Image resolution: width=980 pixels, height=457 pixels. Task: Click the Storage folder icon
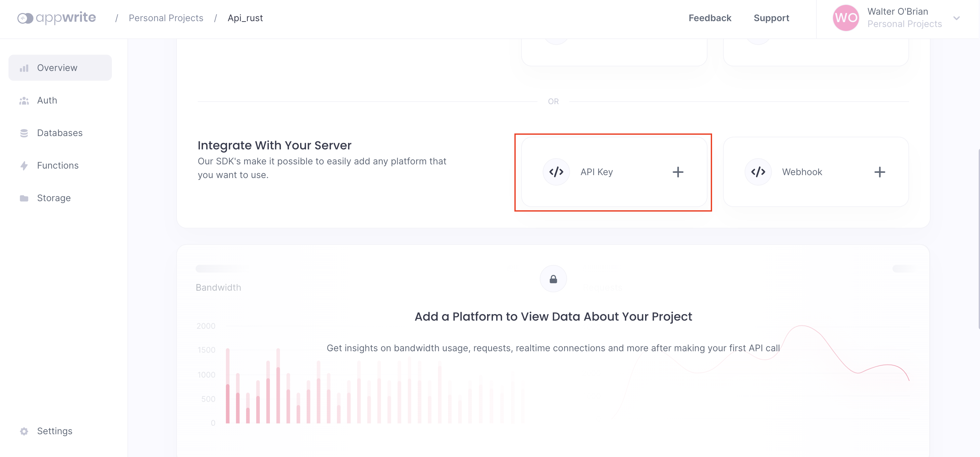click(x=24, y=198)
